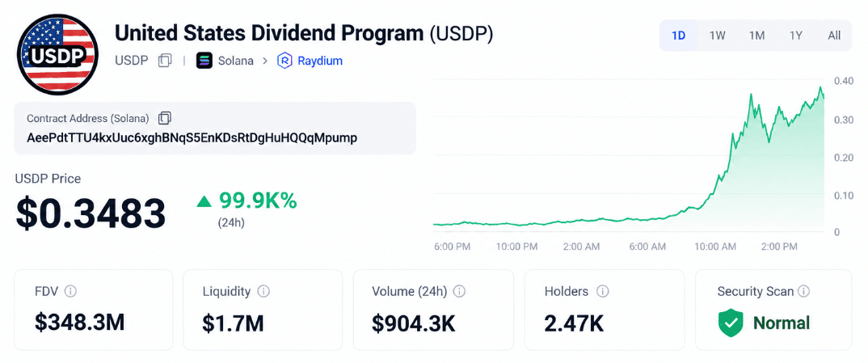868x363 pixels.
Task: Click the green price-up triangle
Action: click(204, 202)
